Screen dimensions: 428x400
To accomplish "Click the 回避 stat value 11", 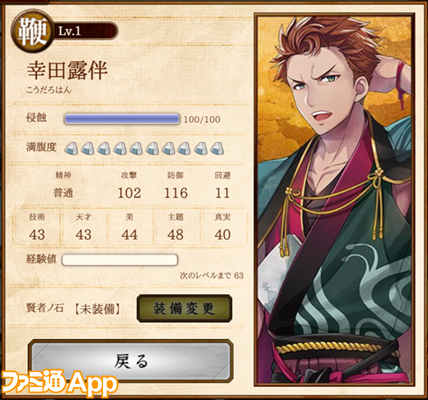I will click(222, 193).
